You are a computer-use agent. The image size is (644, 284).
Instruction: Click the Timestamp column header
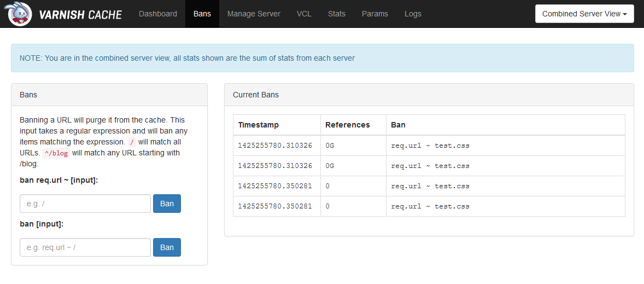pyautogui.click(x=258, y=125)
